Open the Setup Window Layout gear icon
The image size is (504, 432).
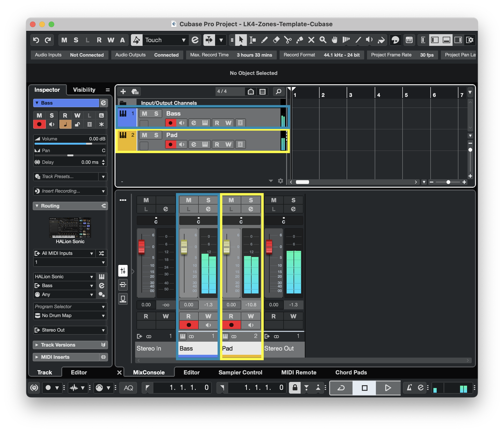tap(470, 40)
